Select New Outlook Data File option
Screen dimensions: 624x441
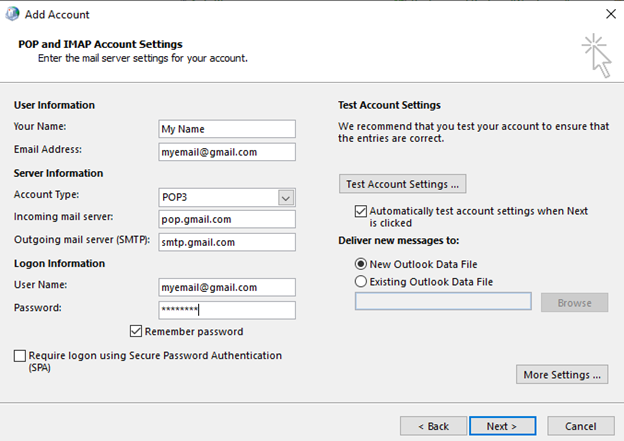361,264
